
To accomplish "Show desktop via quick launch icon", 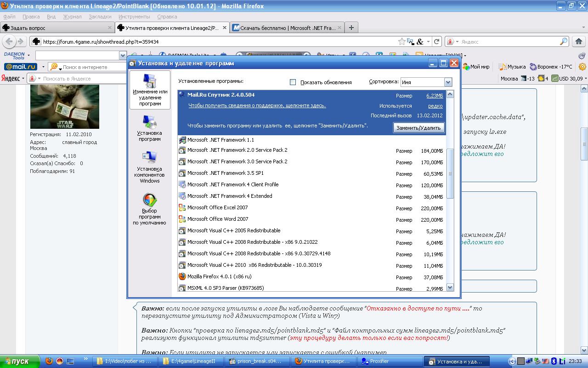I will (70, 361).
